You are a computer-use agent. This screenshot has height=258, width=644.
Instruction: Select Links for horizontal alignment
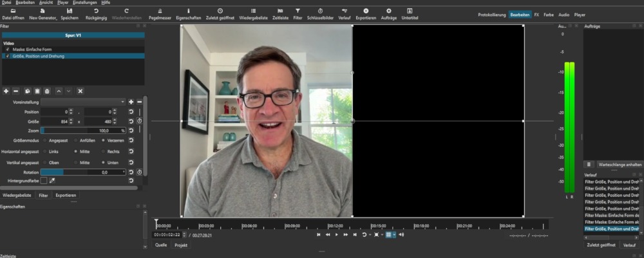pos(44,151)
